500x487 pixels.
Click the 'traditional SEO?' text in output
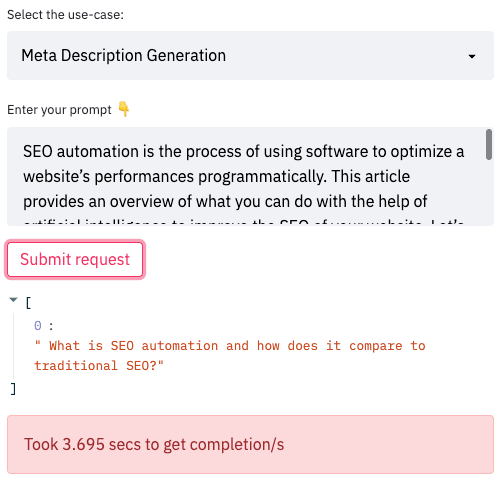click(99, 366)
